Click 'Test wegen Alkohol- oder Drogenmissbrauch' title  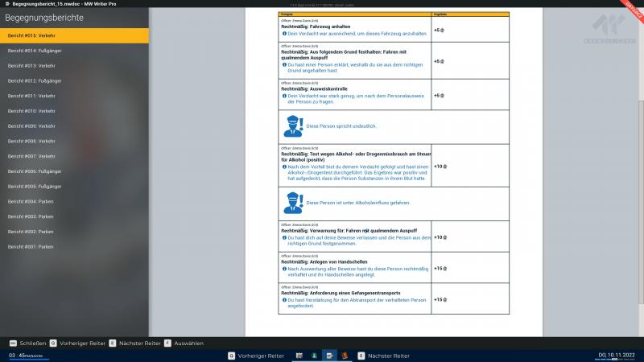pos(356,157)
